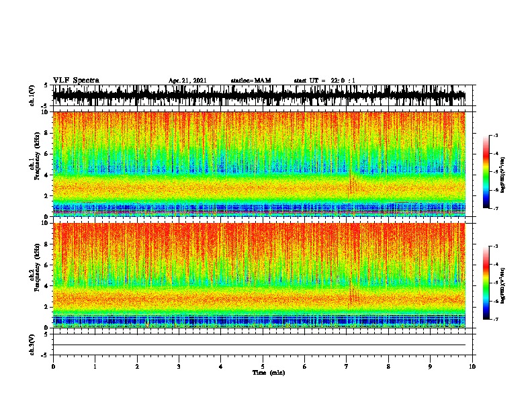Click the "-4" tick on ch.2 colorbar
532x411 pixels.
click(x=496, y=265)
